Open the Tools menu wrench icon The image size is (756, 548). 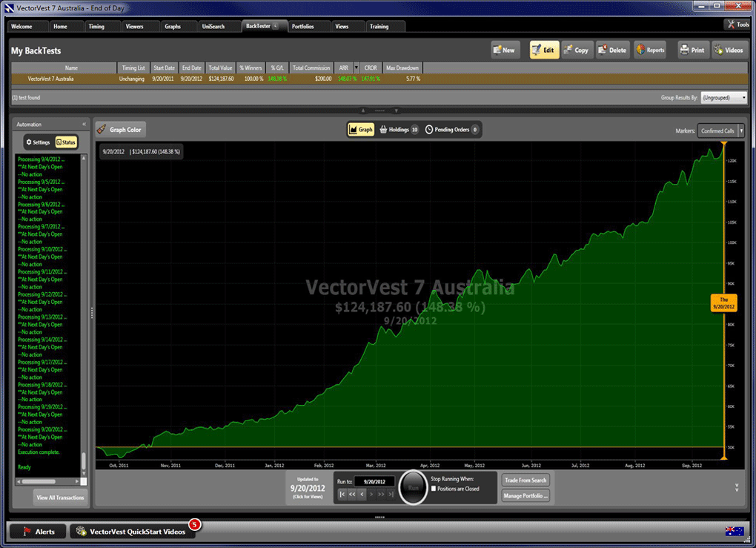[x=738, y=24]
